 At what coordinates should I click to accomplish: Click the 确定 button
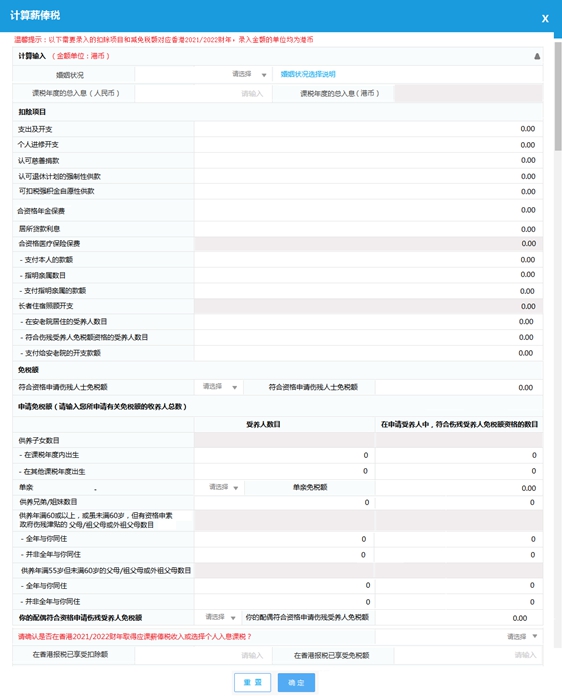tap(296, 682)
